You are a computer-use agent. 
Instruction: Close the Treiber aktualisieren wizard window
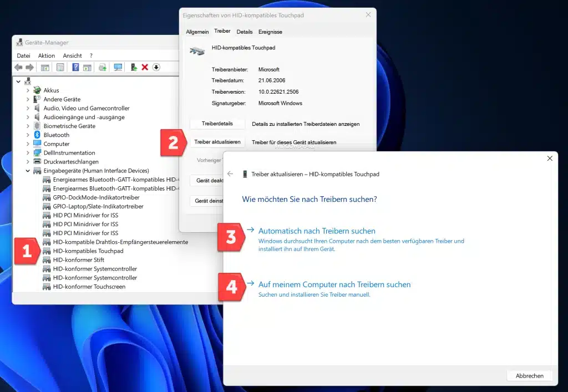[550, 159]
